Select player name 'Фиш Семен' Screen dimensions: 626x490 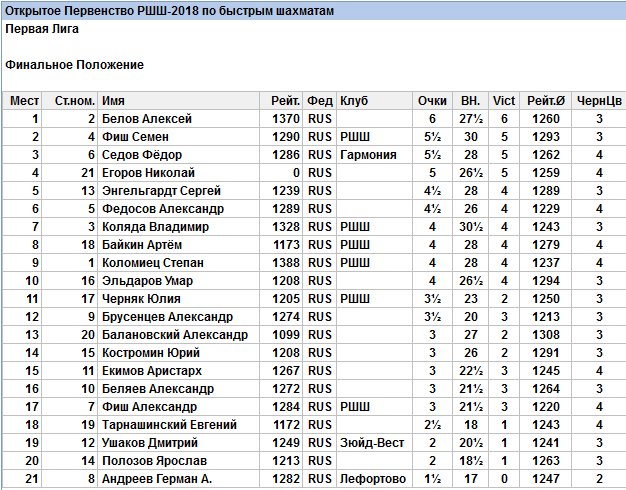click(135, 137)
